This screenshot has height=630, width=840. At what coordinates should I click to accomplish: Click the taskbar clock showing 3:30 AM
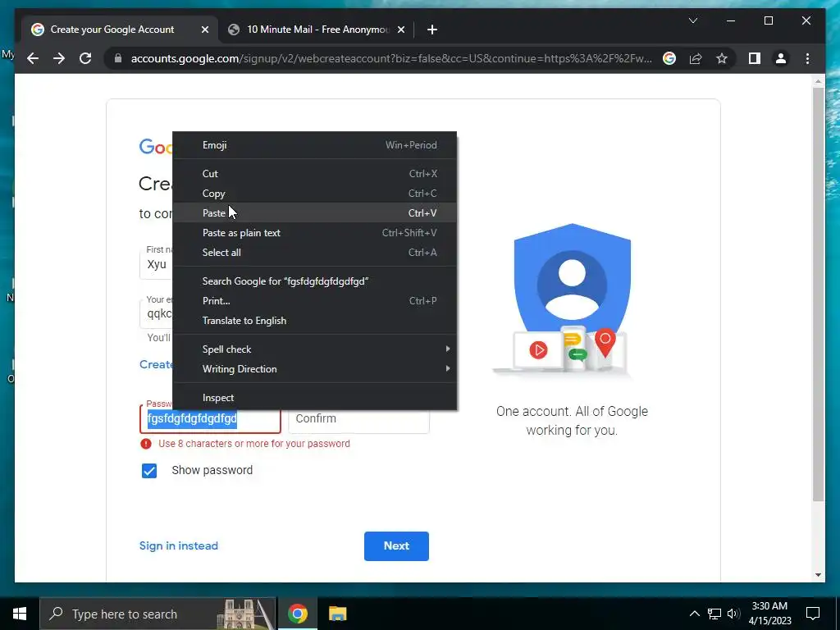769,614
